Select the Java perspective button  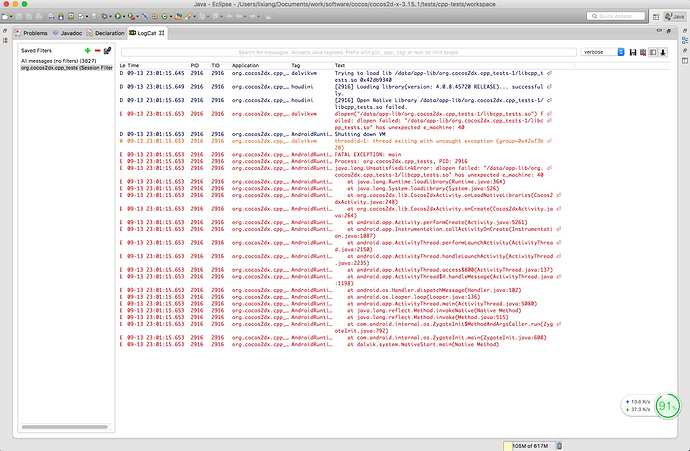pos(675,17)
